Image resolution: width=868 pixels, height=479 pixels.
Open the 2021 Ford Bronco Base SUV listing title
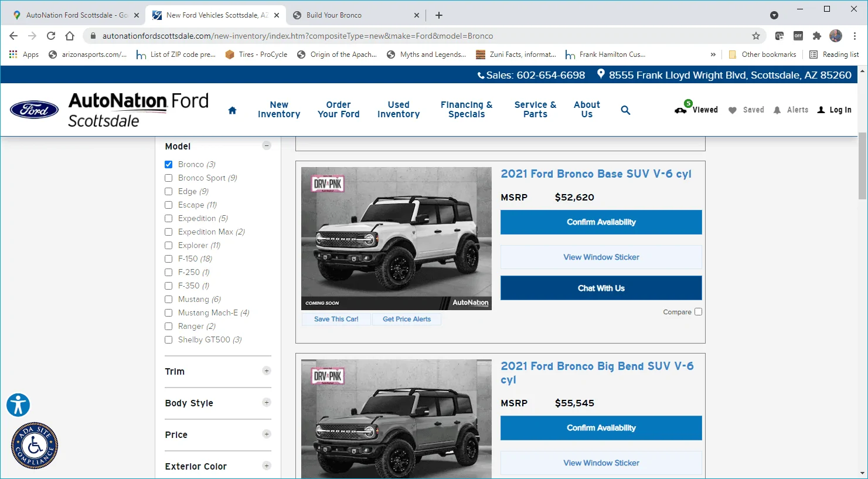(596, 174)
